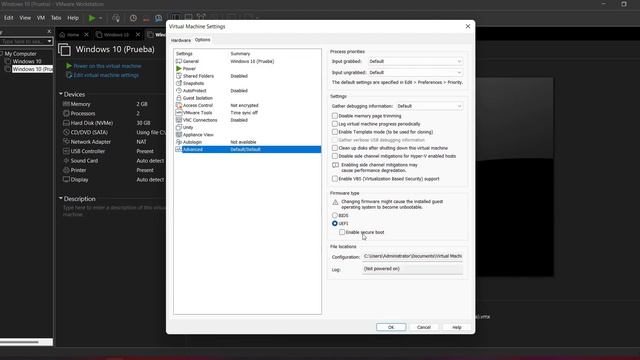Click the Sound Card device icon
The width and height of the screenshot is (640, 360).
pos(66,160)
